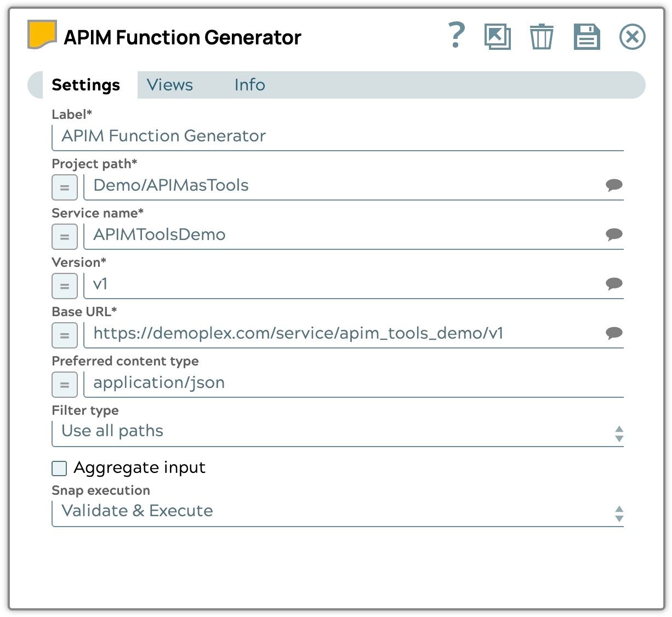The width and height of the screenshot is (672, 617).
Task: Save settings with the floppy disk icon
Action: (x=586, y=37)
